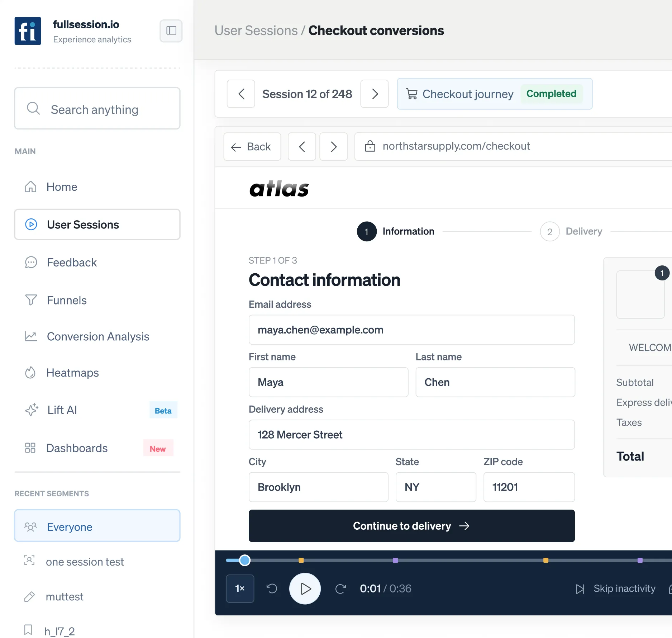Change playback speed 1x

240,589
